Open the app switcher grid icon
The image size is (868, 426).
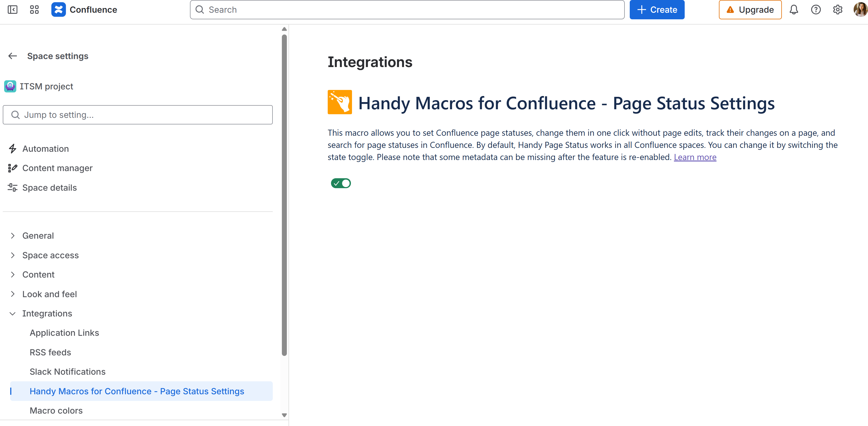[x=34, y=9]
